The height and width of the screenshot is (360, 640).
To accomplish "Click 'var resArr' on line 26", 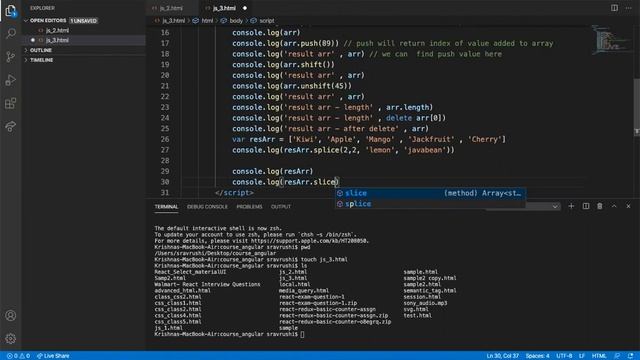I will click(x=253, y=139).
